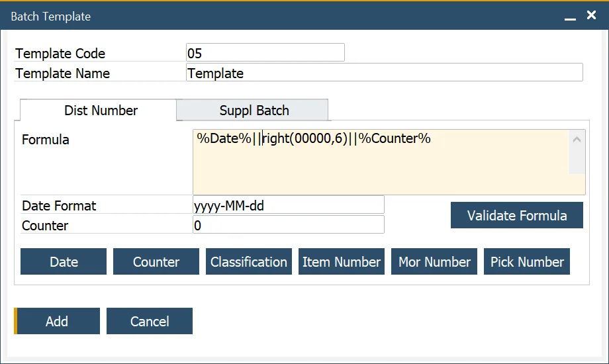
Task: Click the Pick Number button
Action: (527, 262)
